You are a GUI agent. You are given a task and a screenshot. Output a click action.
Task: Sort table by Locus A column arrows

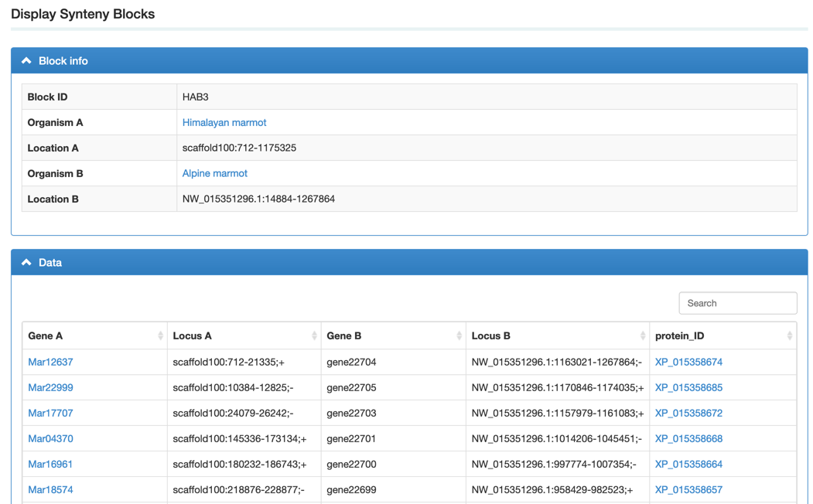pos(314,335)
